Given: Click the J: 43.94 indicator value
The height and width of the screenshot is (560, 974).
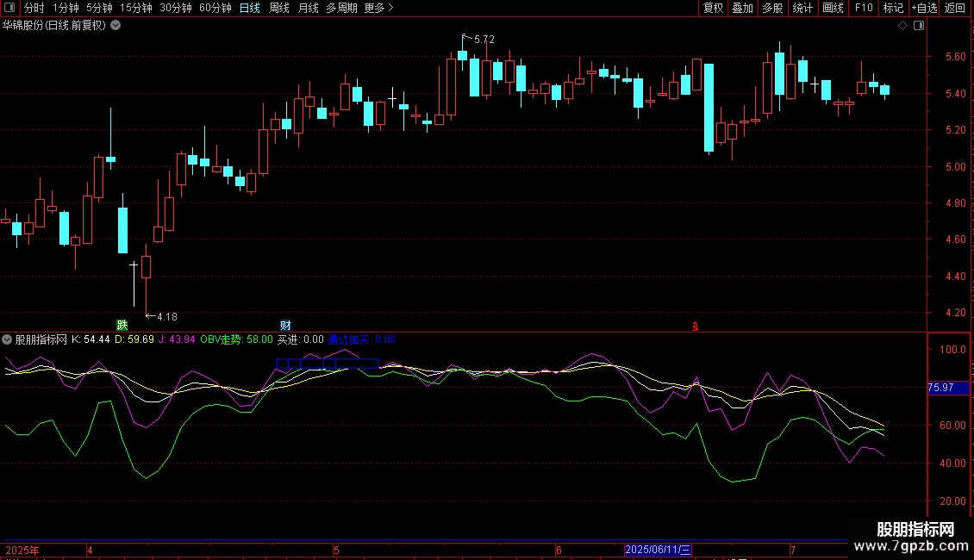Looking at the screenshot, I should [177, 339].
